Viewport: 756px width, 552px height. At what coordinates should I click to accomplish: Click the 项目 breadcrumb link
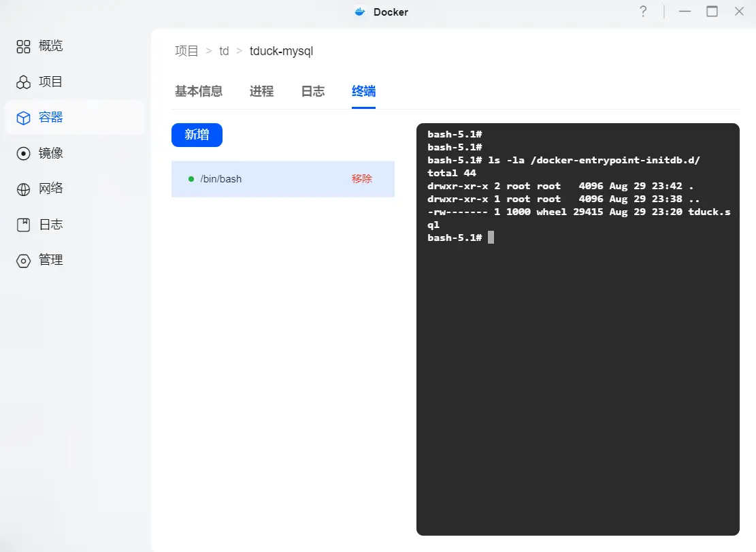point(186,50)
